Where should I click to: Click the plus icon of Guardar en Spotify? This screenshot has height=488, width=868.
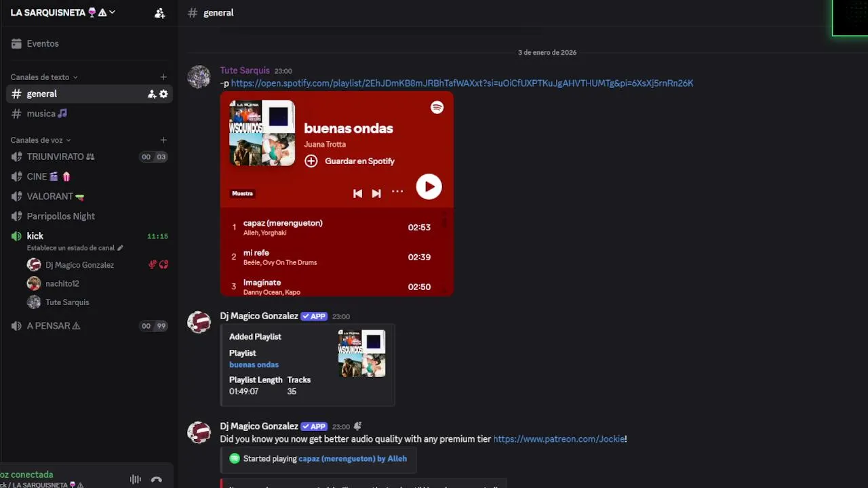coord(311,161)
